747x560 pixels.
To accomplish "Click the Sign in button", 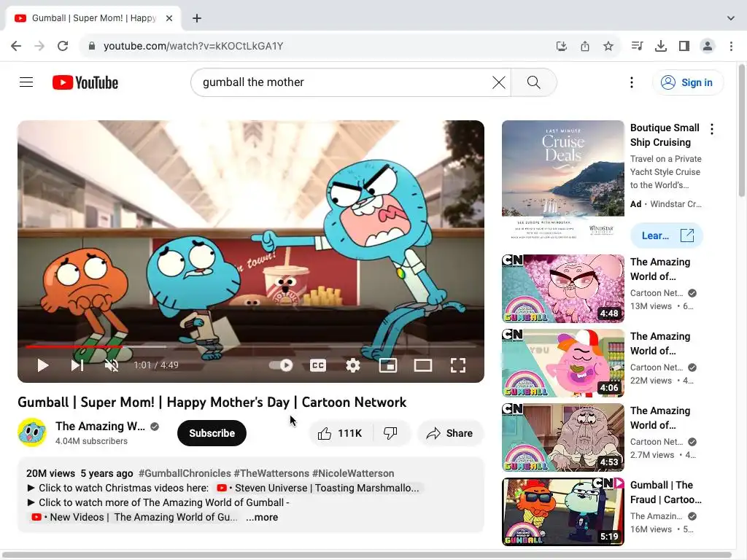I will 687,82.
